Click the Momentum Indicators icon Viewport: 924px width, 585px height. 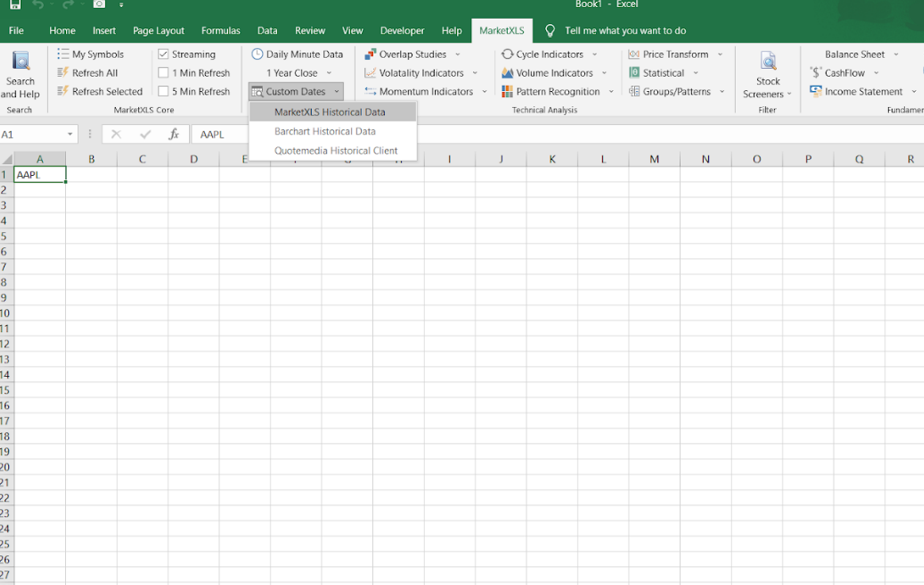pyautogui.click(x=370, y=91)
